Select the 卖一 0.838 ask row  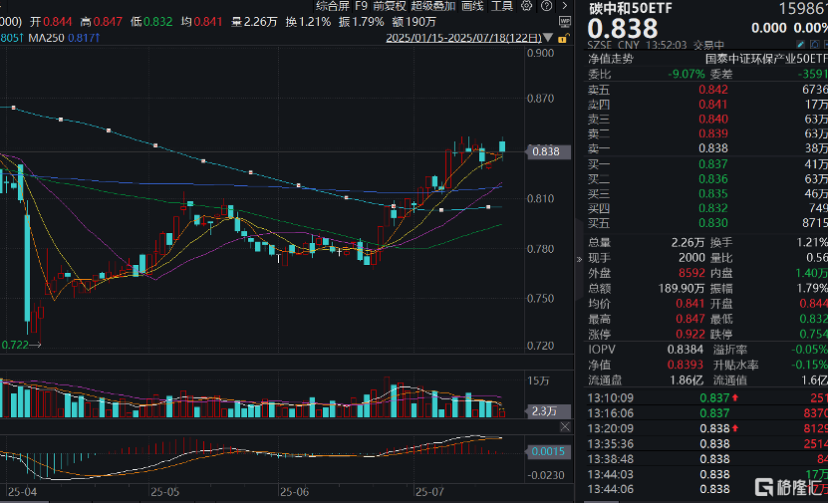coord(707,148)
